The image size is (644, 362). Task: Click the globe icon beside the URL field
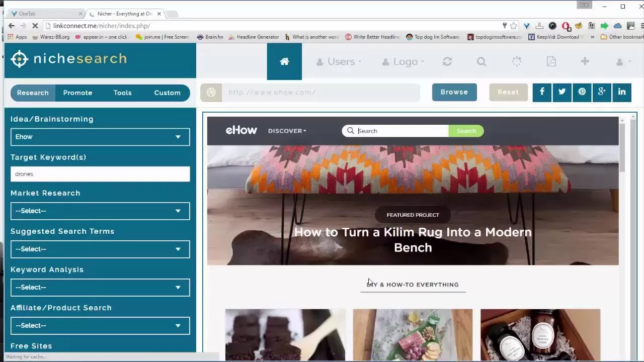click(x=211, y=93)
